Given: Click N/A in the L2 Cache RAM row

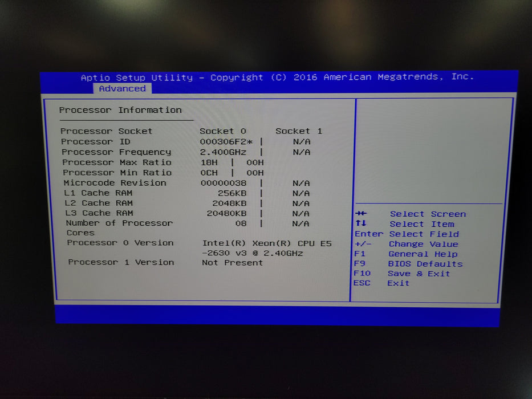Looking at the screenshot, I should [x=301, y=203].
